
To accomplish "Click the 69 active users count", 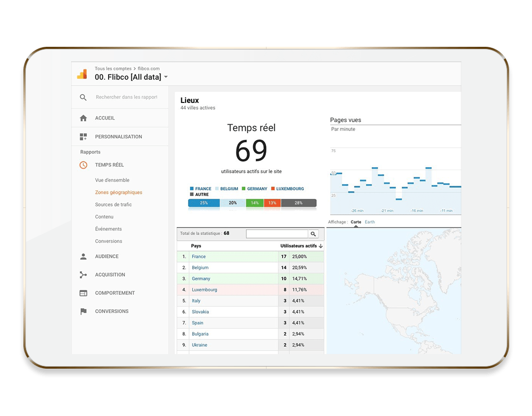I will [x=251, y=151].
